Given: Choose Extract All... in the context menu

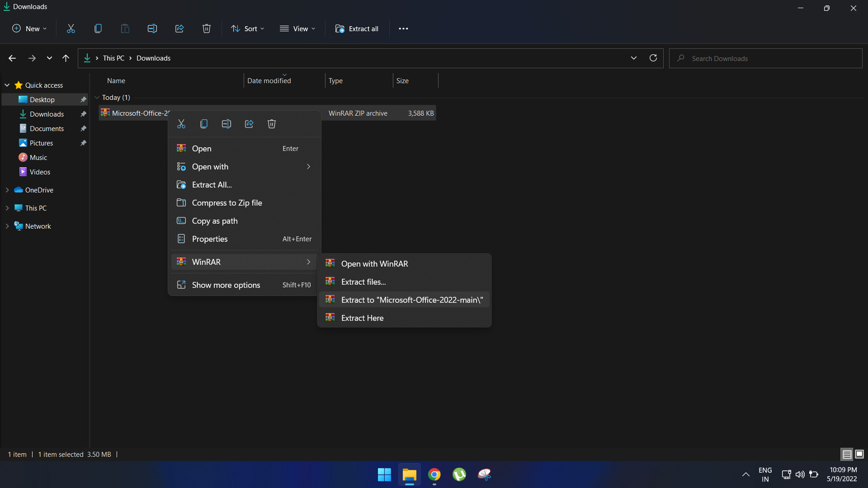Looking at the screenshot, I should [x=244, y=185].
